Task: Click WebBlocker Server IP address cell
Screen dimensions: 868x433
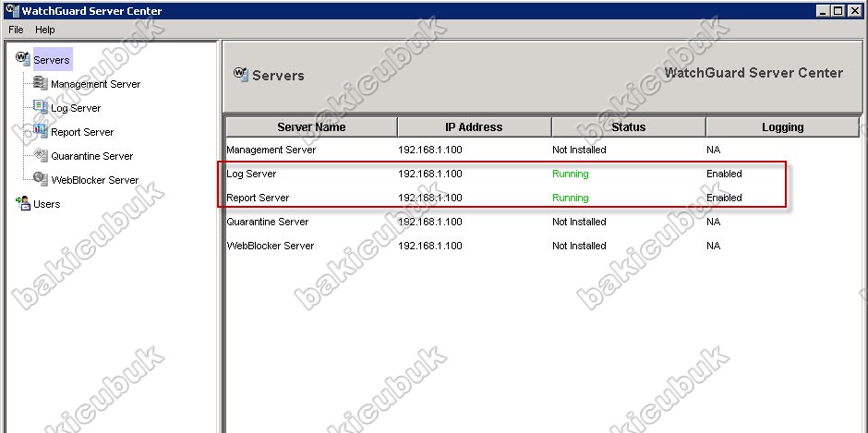Action: tap(430, 246)
